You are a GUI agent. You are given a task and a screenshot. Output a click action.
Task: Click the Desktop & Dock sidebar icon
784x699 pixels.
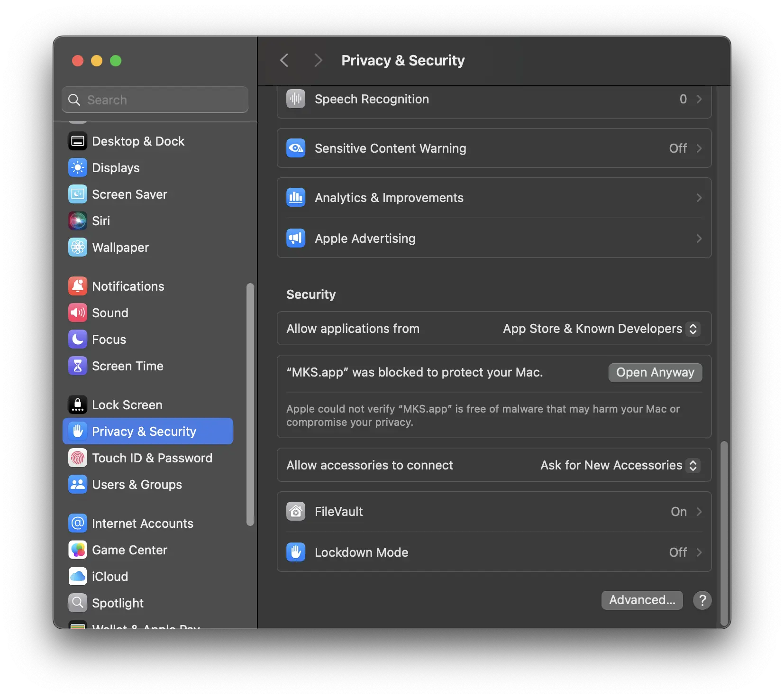(x=78, y=141)
